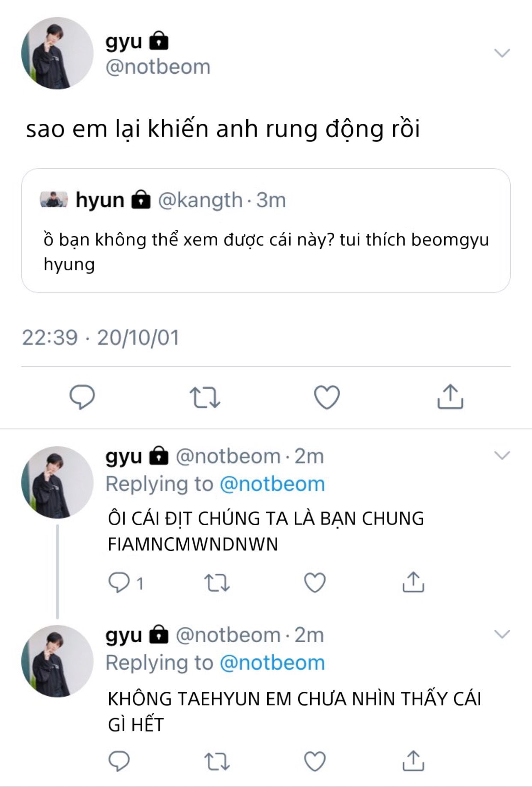Reply to the KHÔNG TAEHYUN tweet
532x787 pixels.
pos(120,761)
